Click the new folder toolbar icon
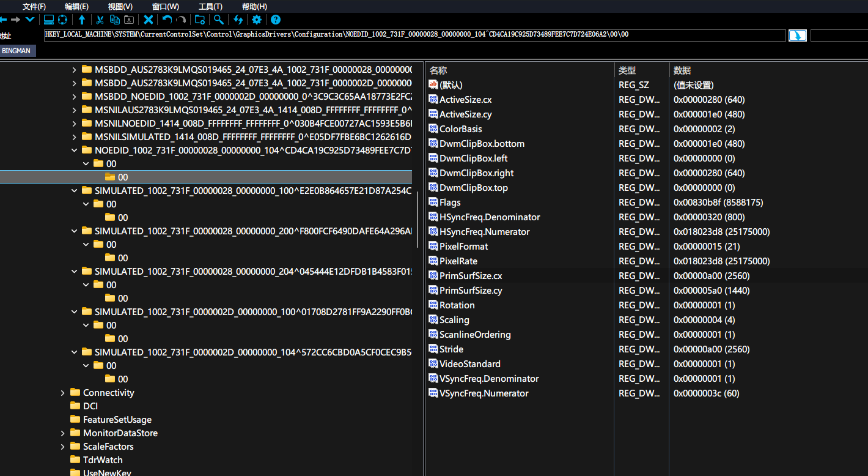 click(x=199, y=20)
